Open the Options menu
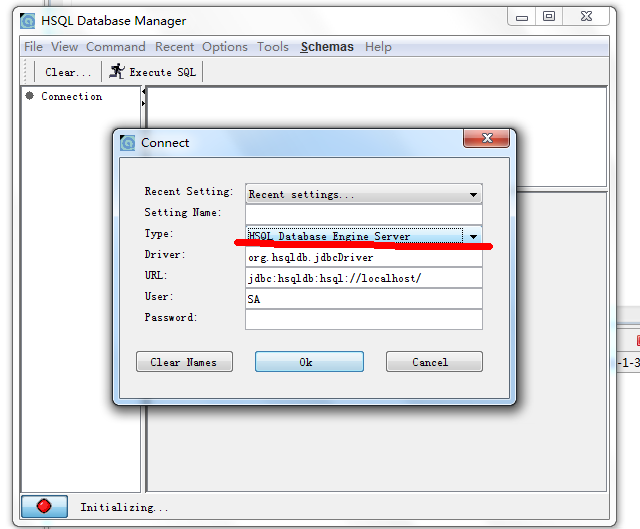The height and width of the screenshot is (529, 640). (225, 47)
